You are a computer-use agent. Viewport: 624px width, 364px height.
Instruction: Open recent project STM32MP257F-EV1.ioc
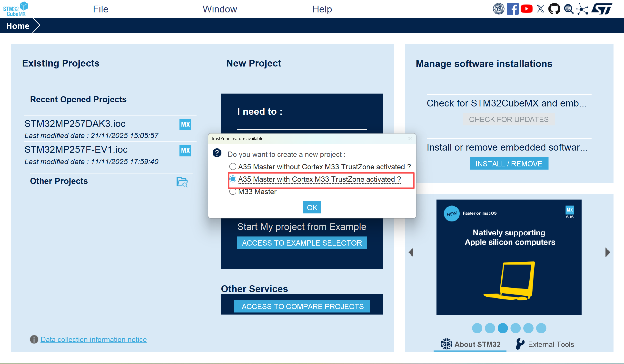pos(76,149)
